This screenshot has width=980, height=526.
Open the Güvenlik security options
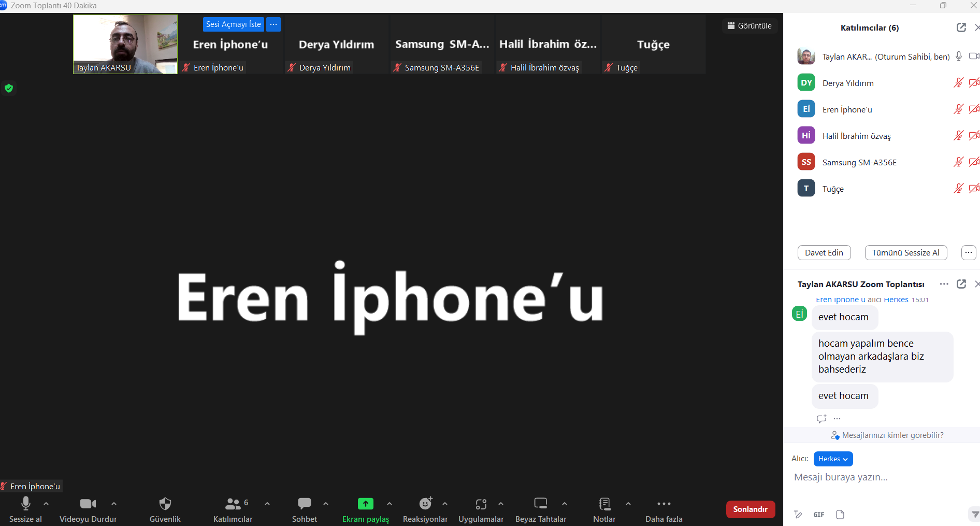click(165, 509)
